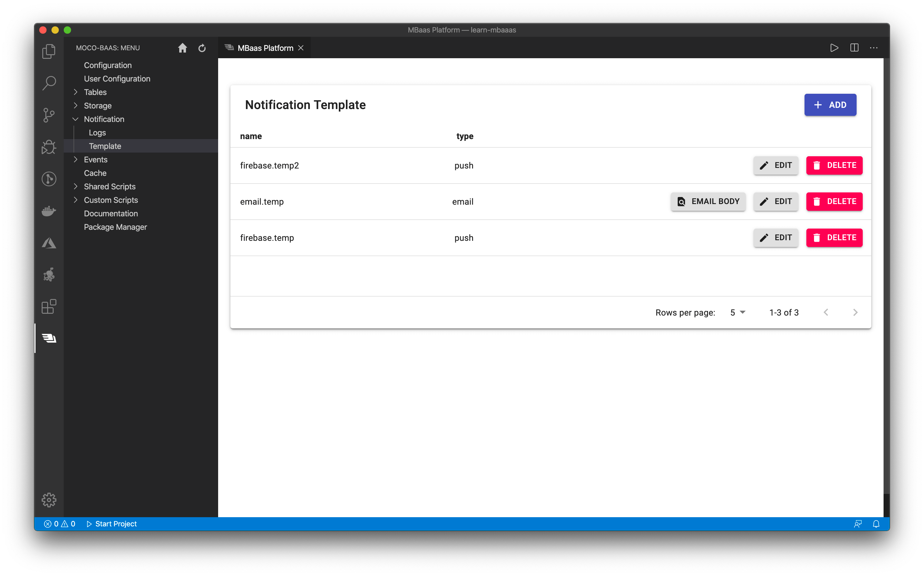Click the ADD template button
The width and height of the screenshot is (924, 576).
pyautogui.click(x=830, y=105)
